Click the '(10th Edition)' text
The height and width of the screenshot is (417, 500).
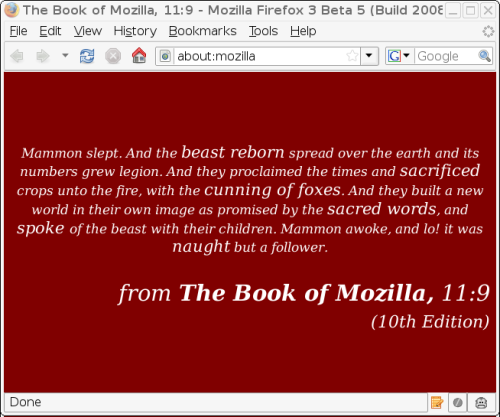point(430,322)
